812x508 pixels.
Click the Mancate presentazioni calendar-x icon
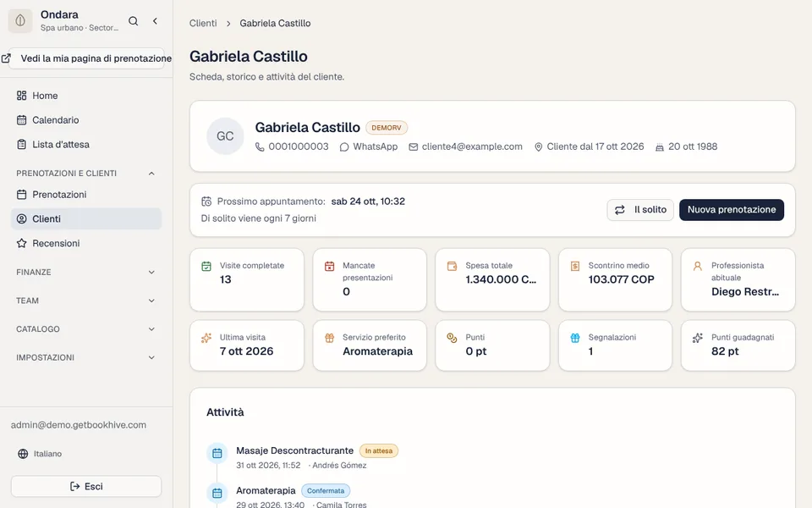[329, 267]
